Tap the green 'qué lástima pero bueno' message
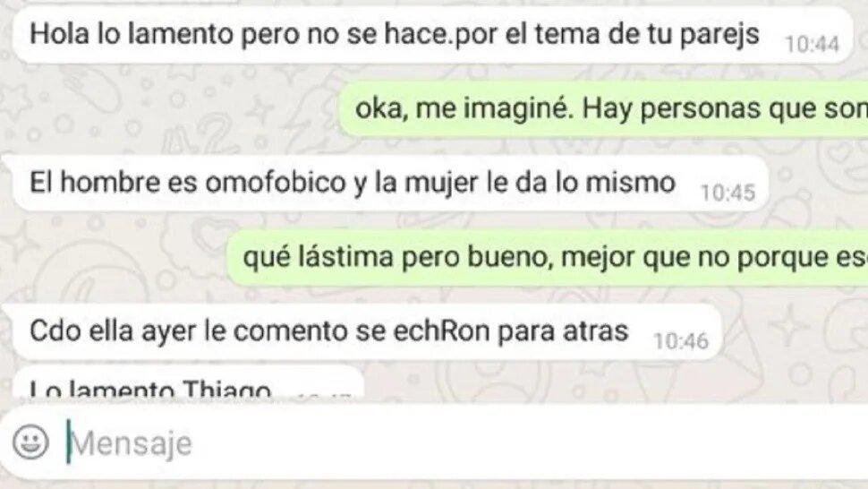 [548, 258]
